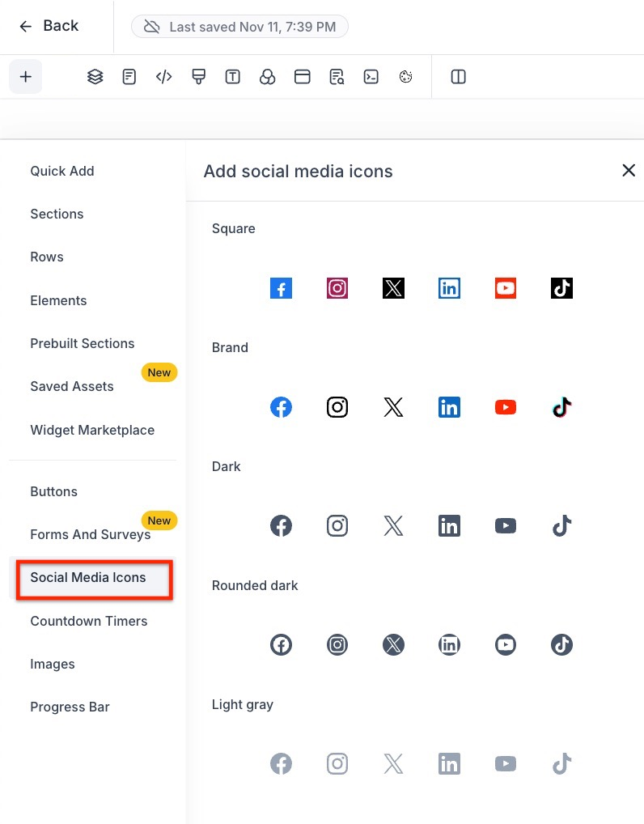This screenshot has height=824, width=644.
Task: Open Widget Marketplace category
Action: (92, 430)
